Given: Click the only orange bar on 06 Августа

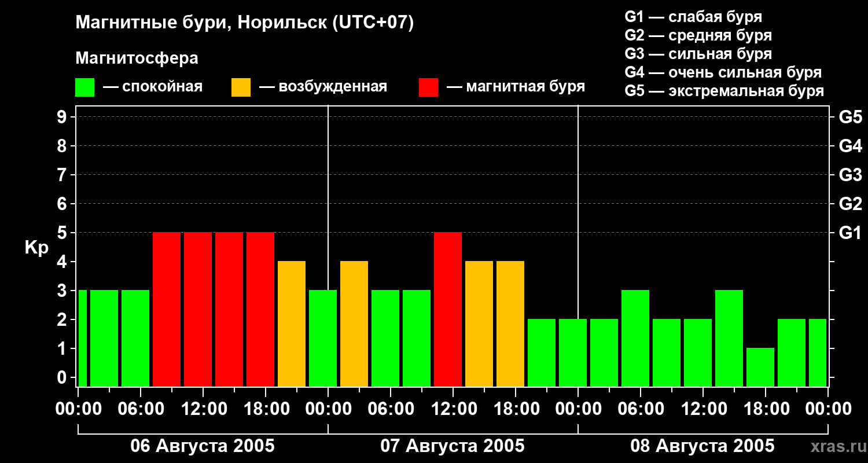Looking at the screenshot, I should point(292,324).
